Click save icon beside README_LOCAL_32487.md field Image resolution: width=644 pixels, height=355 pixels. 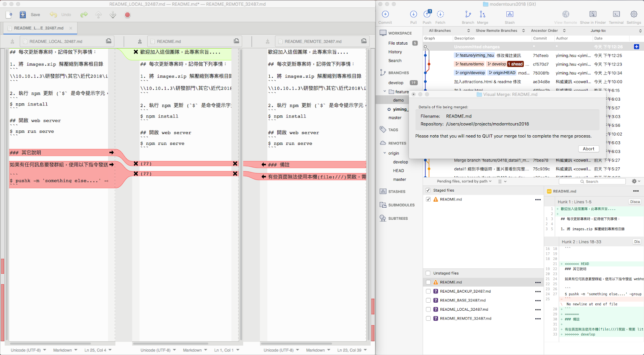pos(109,41)
